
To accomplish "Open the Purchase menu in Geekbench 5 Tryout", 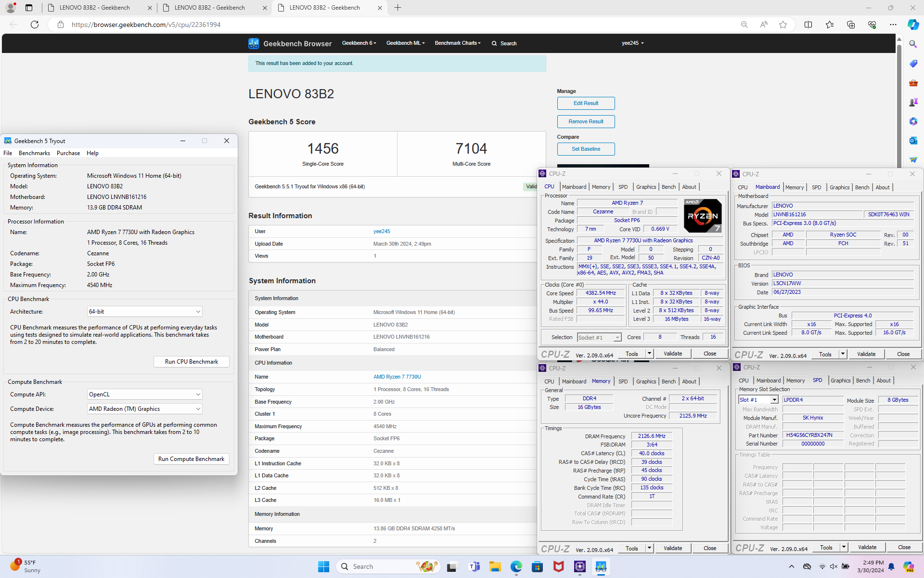I will [68, 153].
